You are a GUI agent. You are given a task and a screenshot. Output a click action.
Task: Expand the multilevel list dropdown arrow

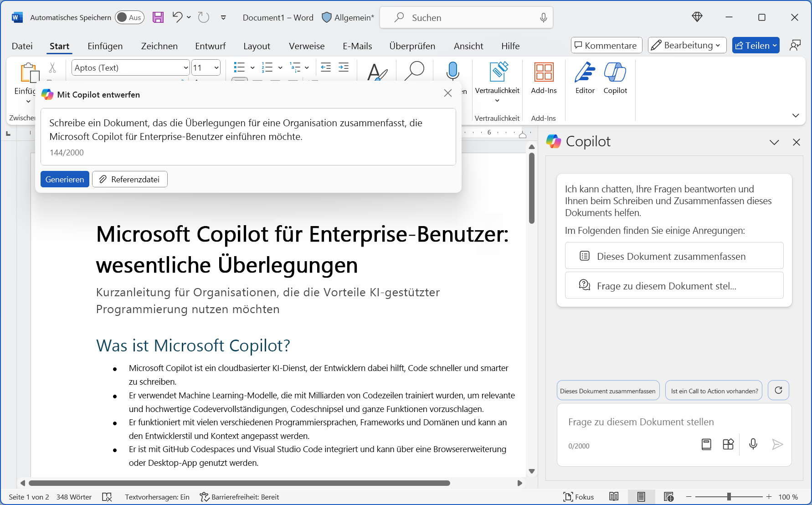pos(307,68)
